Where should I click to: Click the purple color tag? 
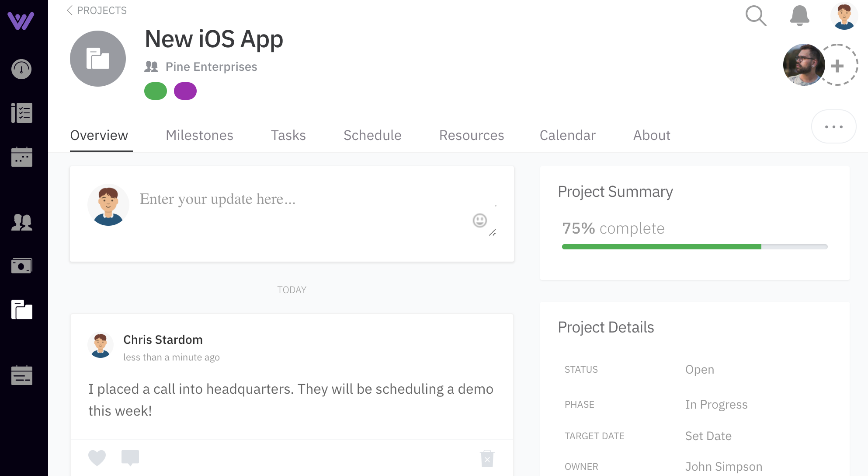(x=185, y=91)
